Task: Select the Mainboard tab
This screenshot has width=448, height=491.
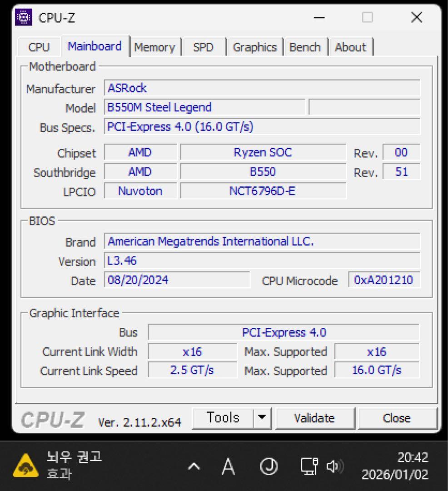Action: point(94,46)
